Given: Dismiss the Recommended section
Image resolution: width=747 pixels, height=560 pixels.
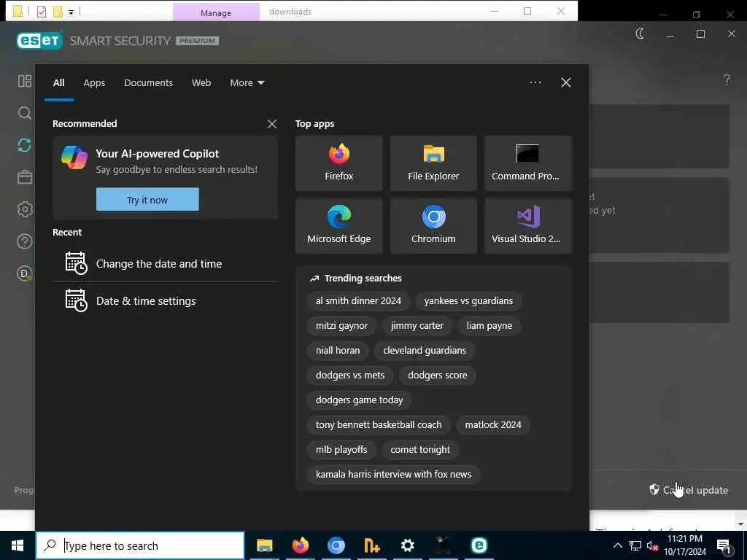Looking at the screenshot, I should tap(272, 124).
